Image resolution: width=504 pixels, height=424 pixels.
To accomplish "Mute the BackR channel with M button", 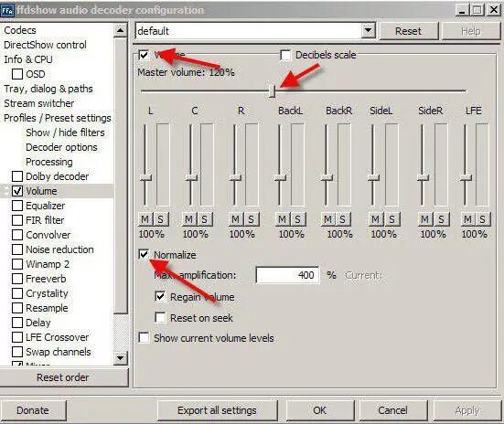I will coord(327,219).
